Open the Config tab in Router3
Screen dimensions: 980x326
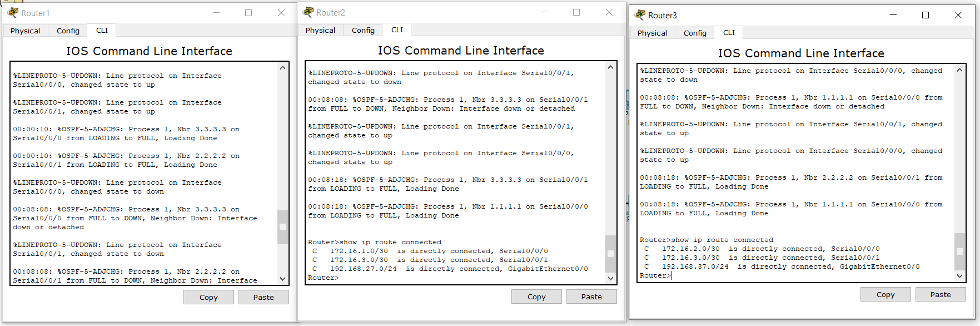695,33
